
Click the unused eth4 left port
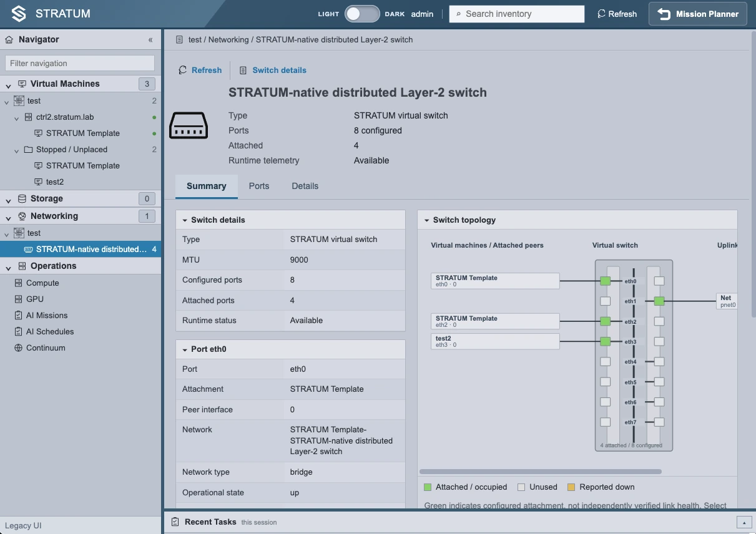(x=605, y=362)
